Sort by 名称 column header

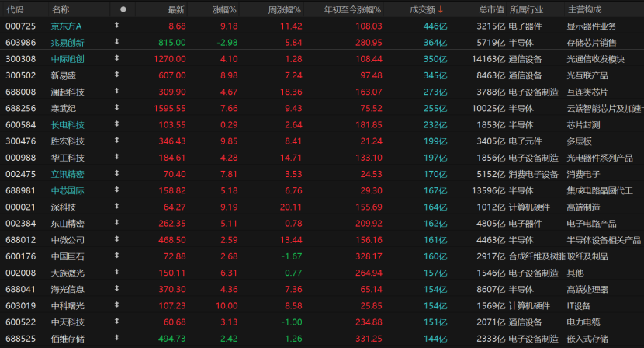coord(61,9)
